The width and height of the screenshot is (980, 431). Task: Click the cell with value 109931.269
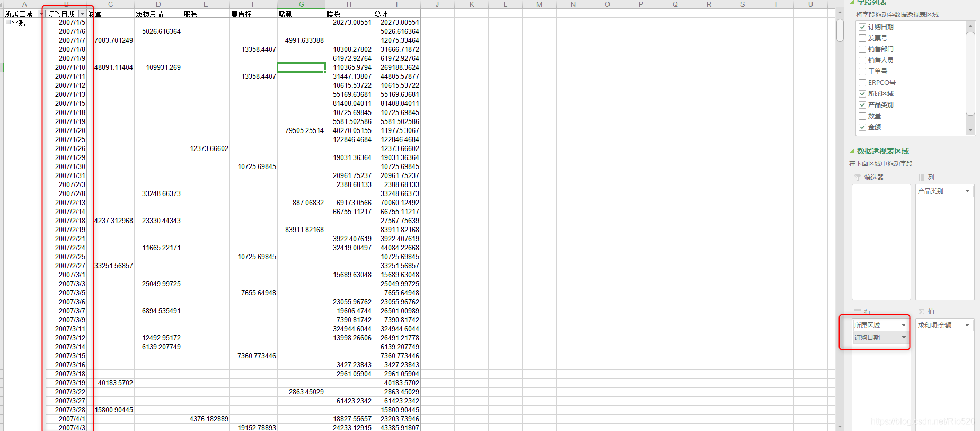point(158,68)
